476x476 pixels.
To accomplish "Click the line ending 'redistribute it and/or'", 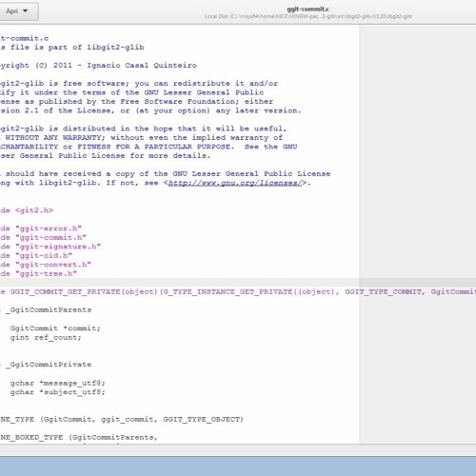I will 139,84.
